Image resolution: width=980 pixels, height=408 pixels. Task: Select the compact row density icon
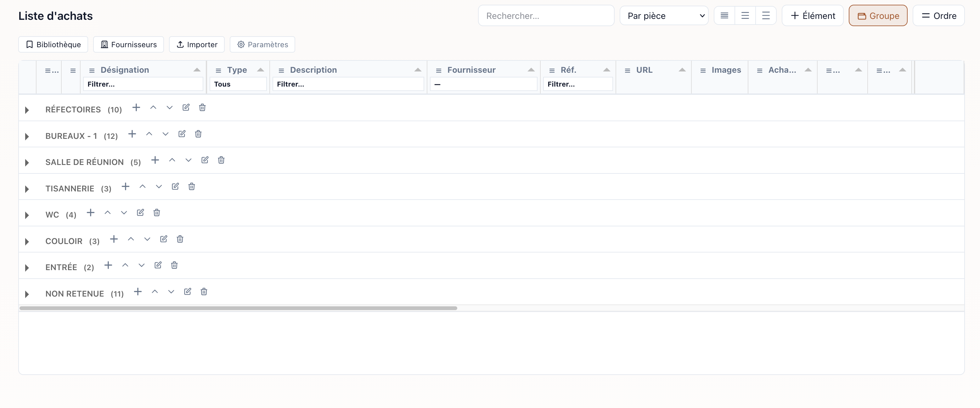[724, 16]
